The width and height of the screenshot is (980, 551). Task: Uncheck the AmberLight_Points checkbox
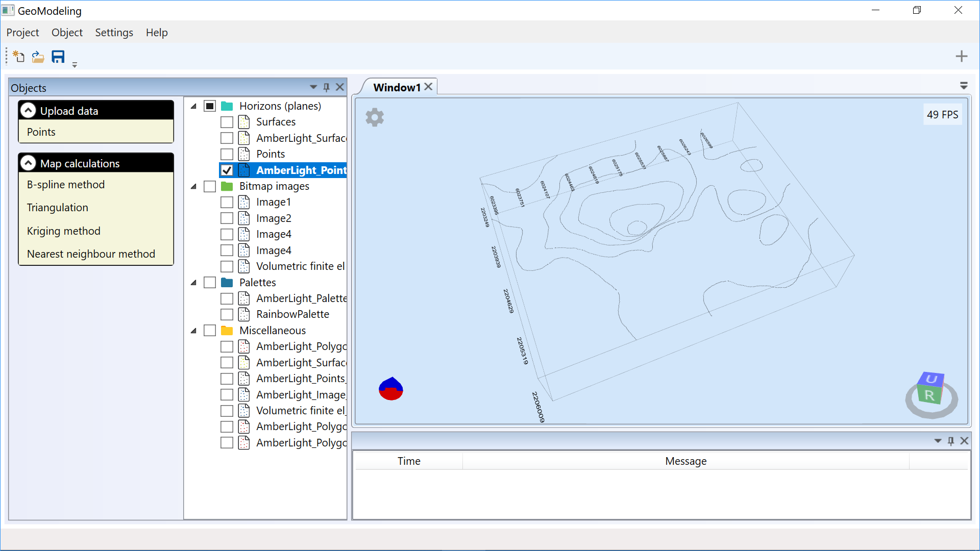click(227, 170)
